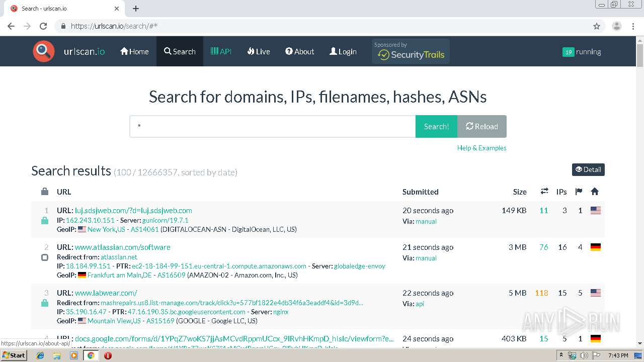Open Help & Examples link

tap(481, 148)
